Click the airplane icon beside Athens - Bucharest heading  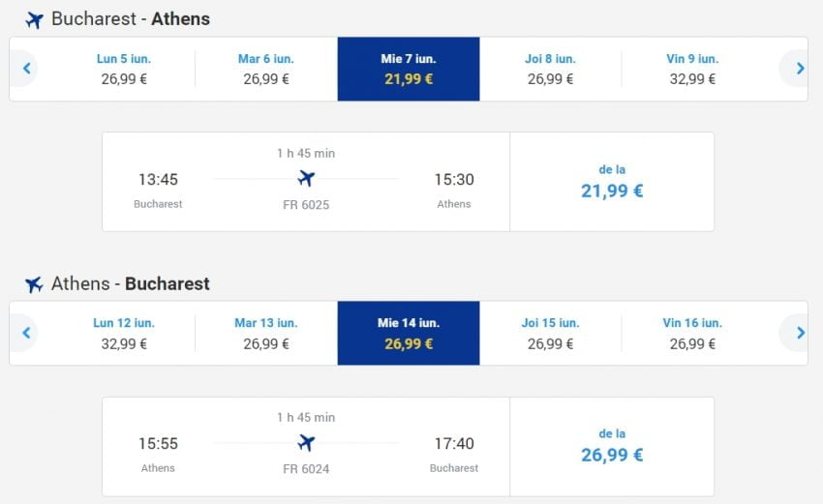click(x=34, y=284)
